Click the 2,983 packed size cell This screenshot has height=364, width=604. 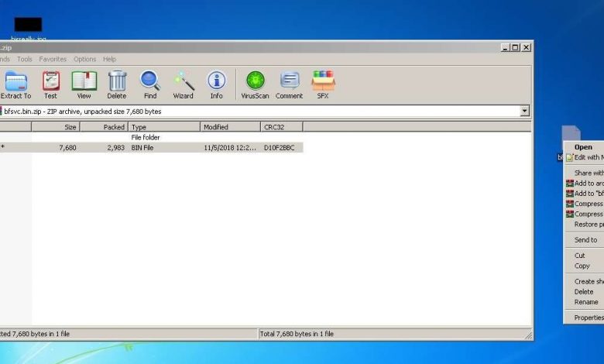coord(115,147)
